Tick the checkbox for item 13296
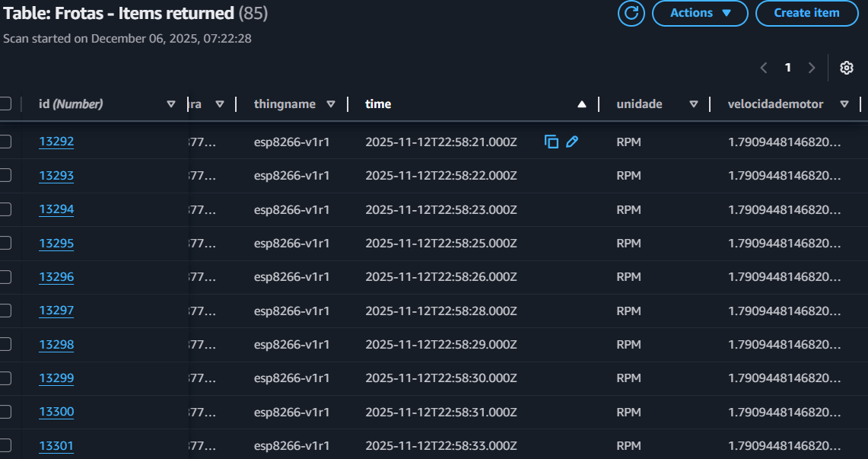Image resolution: width=868 pixels, height=459 pixels. (5, 276)
